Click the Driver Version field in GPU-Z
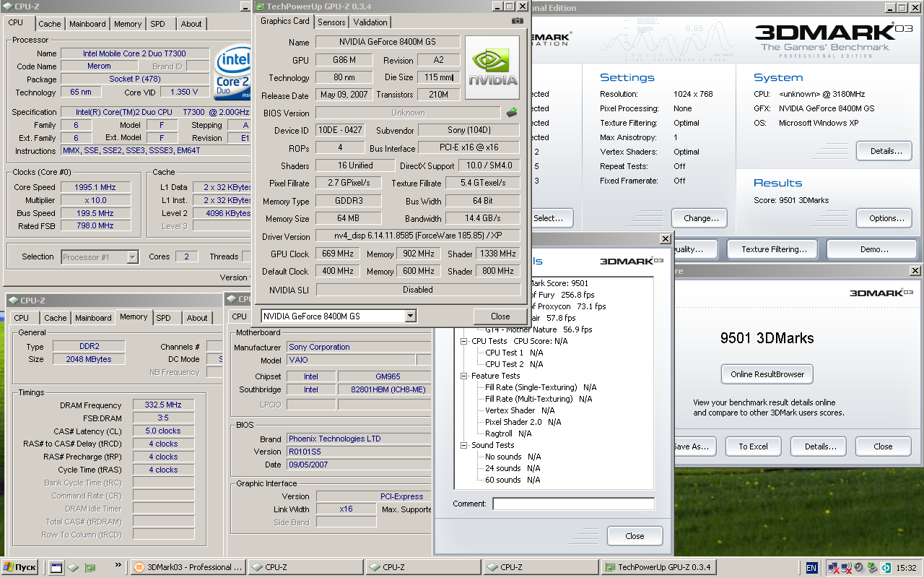The image size is (924, 578). [418, 236]
